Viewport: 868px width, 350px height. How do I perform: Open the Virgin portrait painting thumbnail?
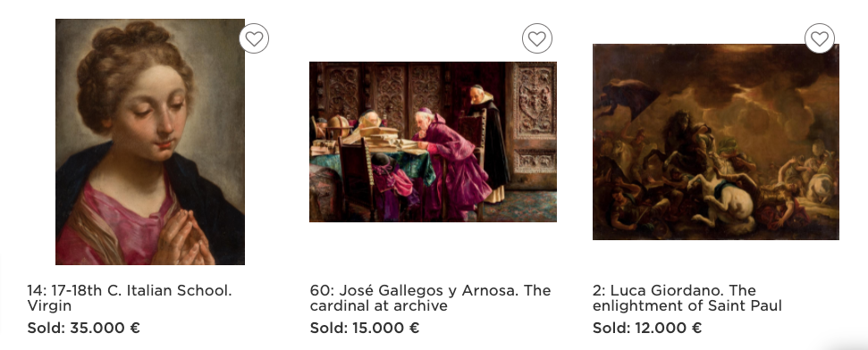pyautogui.click(x=150, y=142)
